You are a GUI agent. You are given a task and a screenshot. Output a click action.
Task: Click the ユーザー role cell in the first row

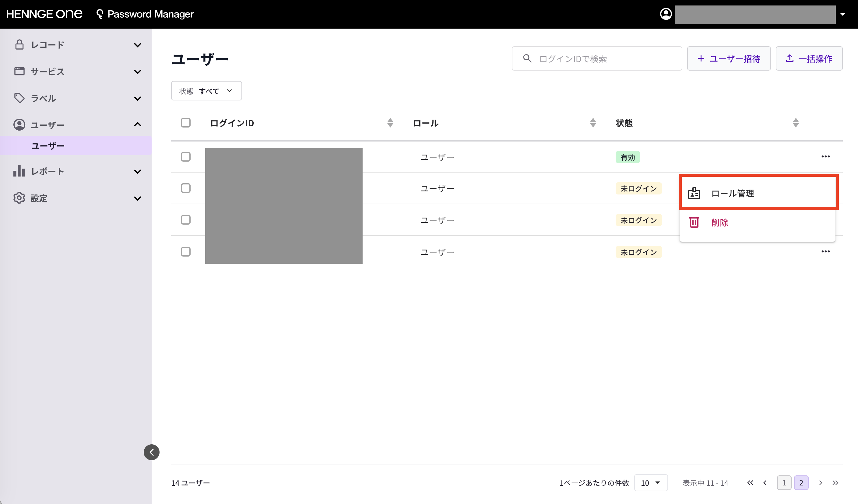point(437,157)
